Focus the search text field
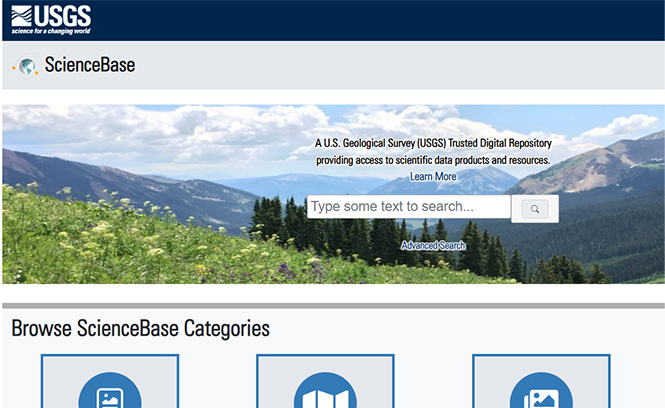 point(408,207)
